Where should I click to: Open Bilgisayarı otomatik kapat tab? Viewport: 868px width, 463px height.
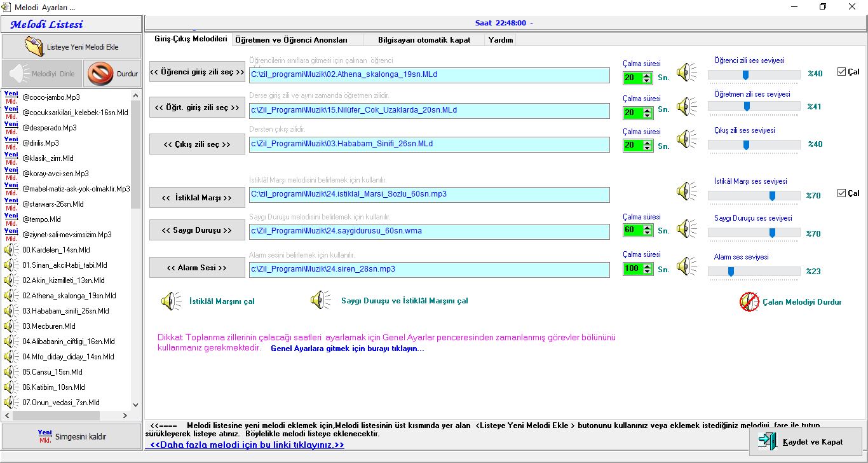point(424,39)
